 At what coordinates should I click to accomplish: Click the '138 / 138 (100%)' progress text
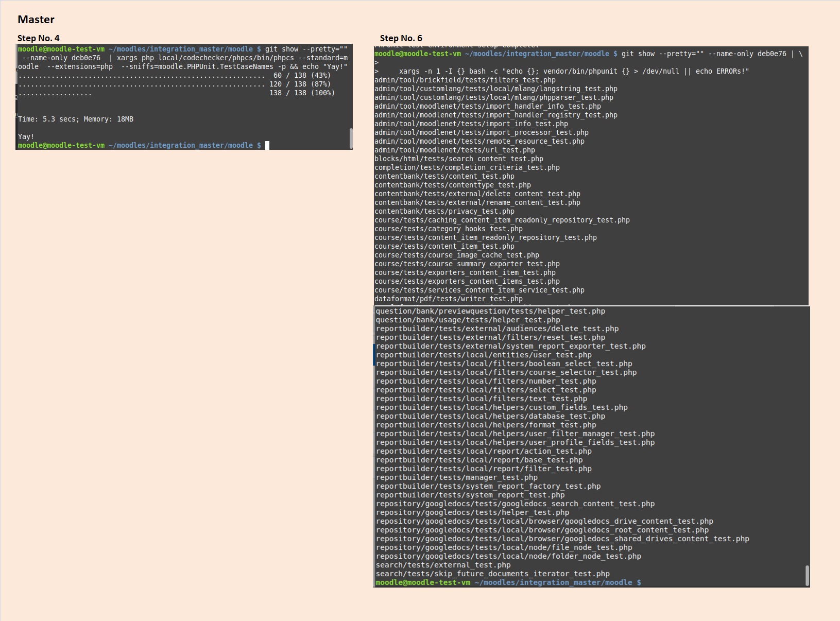[302, 93]
